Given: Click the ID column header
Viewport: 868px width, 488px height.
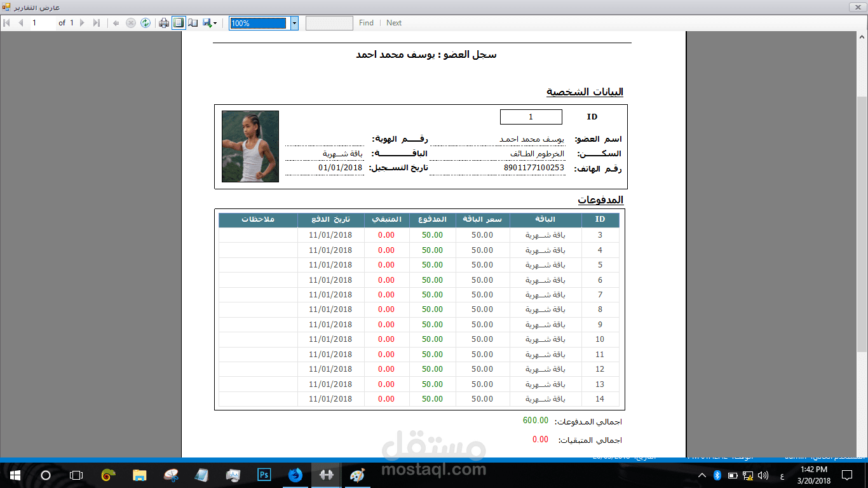Looking at the screenshot, I should [x=600, y=220].
